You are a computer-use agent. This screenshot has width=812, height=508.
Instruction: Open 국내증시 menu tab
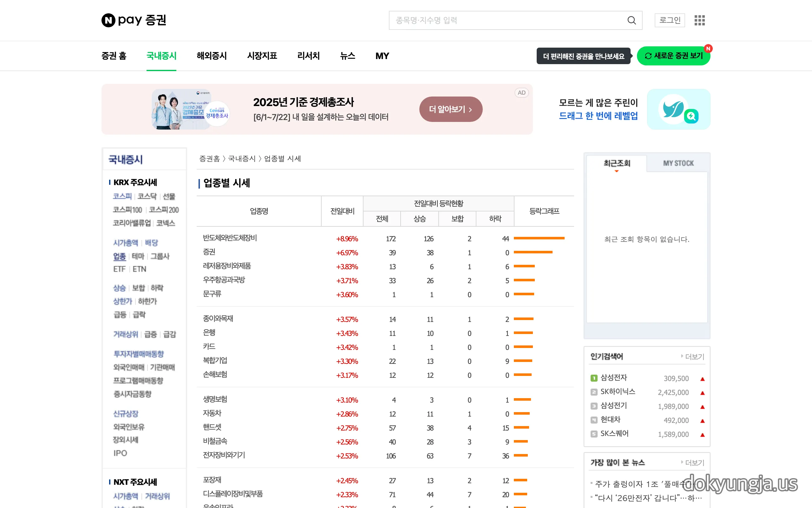161,56
